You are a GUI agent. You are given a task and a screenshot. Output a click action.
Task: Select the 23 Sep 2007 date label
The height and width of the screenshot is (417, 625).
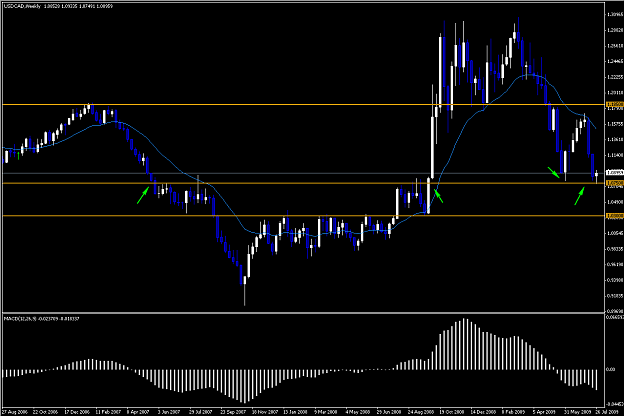(233, 411)
